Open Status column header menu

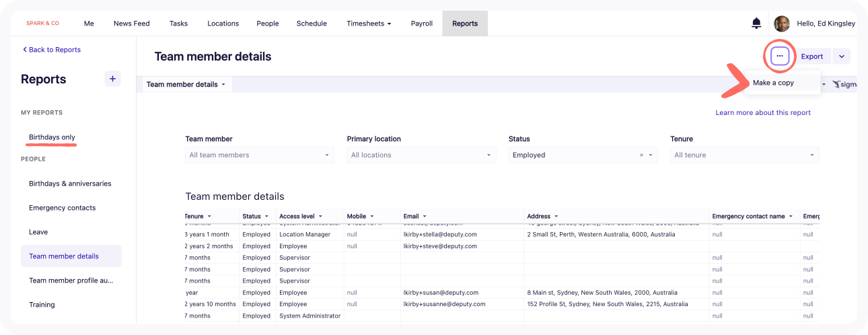pyautogui.click(x=267, y=217)
